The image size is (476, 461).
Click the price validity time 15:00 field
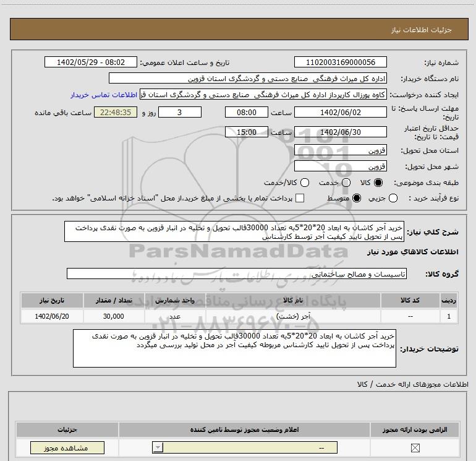pos(247,132)
